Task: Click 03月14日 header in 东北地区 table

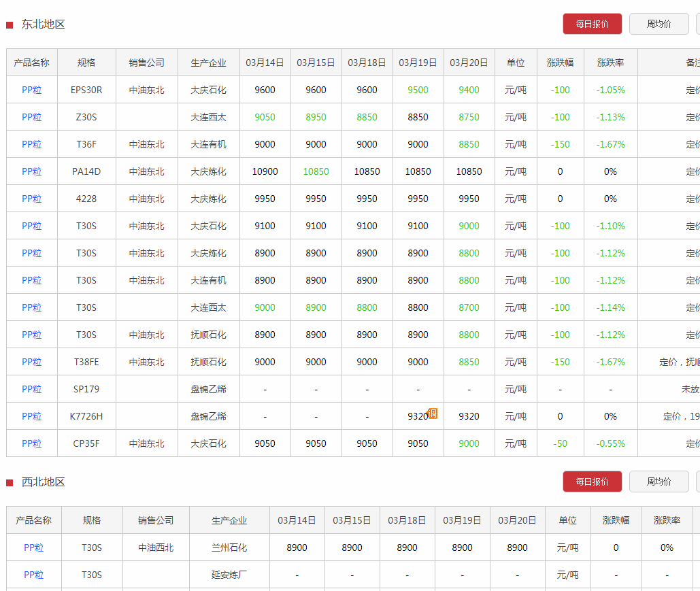Action: (265, 63)
